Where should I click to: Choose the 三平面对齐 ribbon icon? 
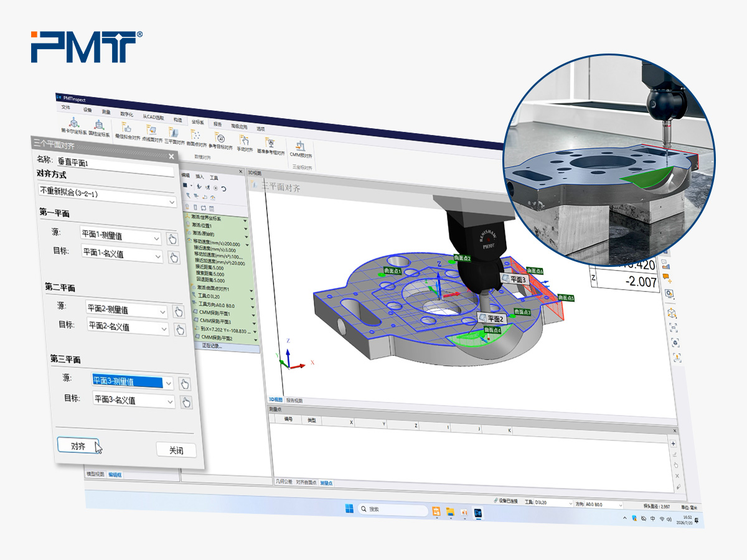175,133
